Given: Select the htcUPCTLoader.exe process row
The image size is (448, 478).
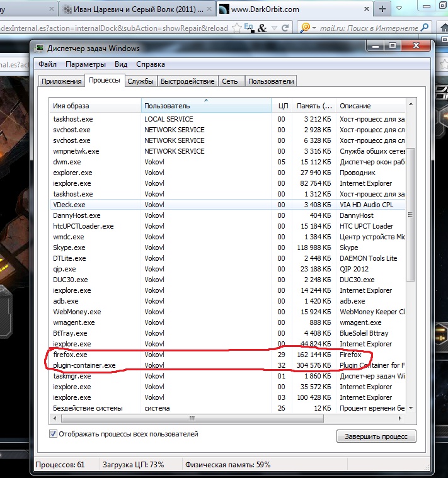Looking at the screenshot, I should (x=227, y=226).
